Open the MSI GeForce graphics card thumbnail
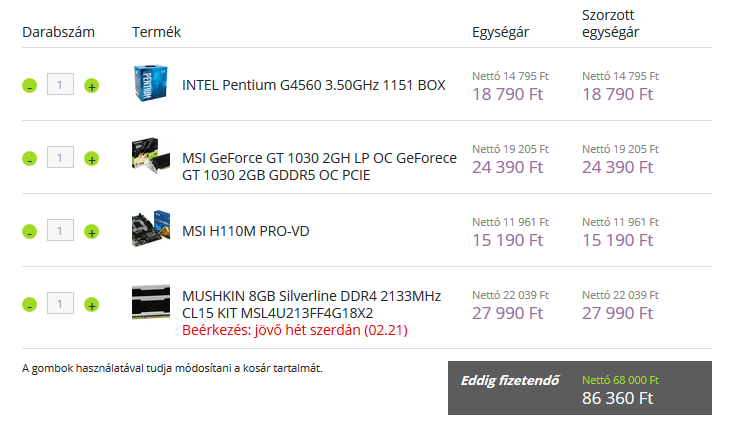Viewport: 735px width, 422px height. [151, 156]
